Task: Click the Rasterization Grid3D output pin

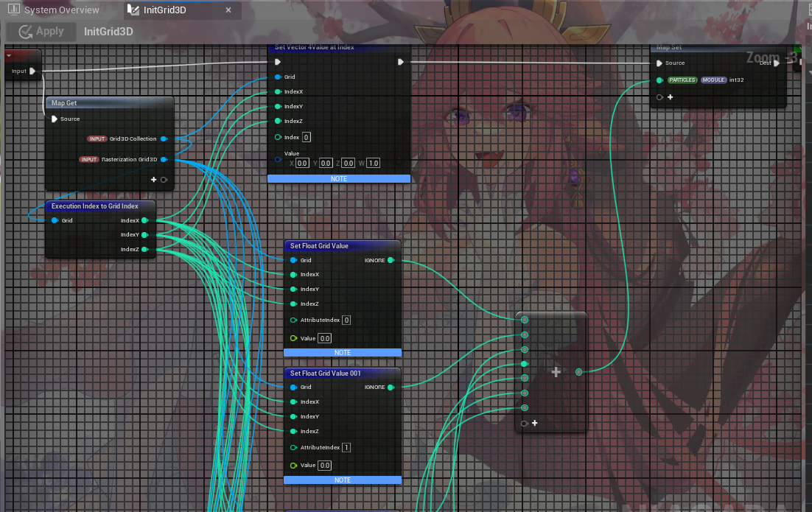Action: click(164, 159)
